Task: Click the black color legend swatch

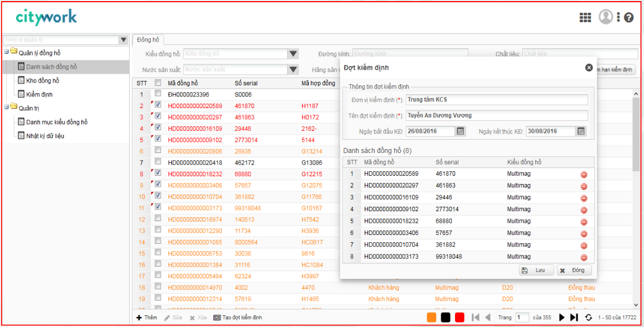Action: tap(446, 318)
